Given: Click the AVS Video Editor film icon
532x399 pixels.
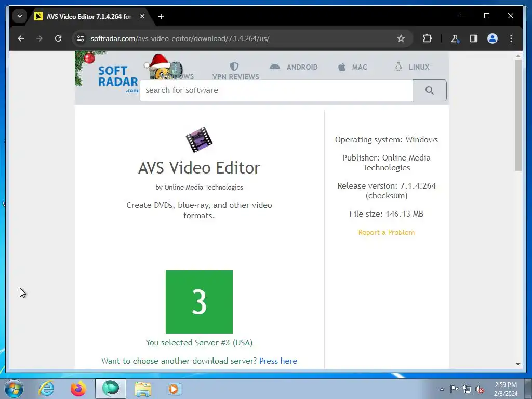Looking at the screenshot, I should pyautogui.click(x=199, y=139).
